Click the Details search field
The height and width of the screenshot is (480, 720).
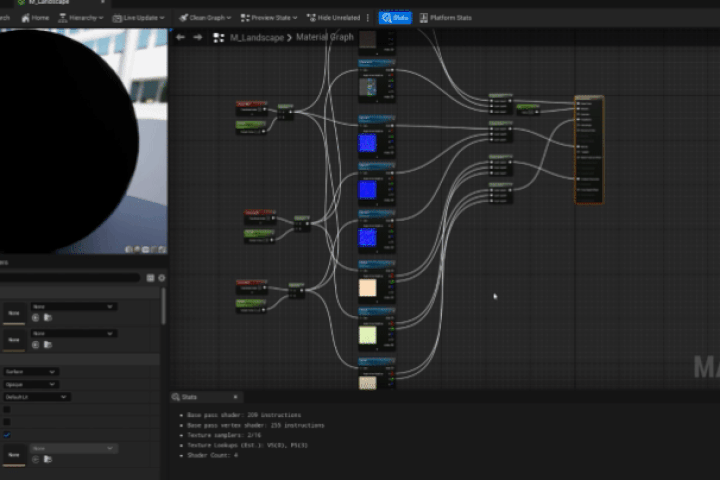69,277
